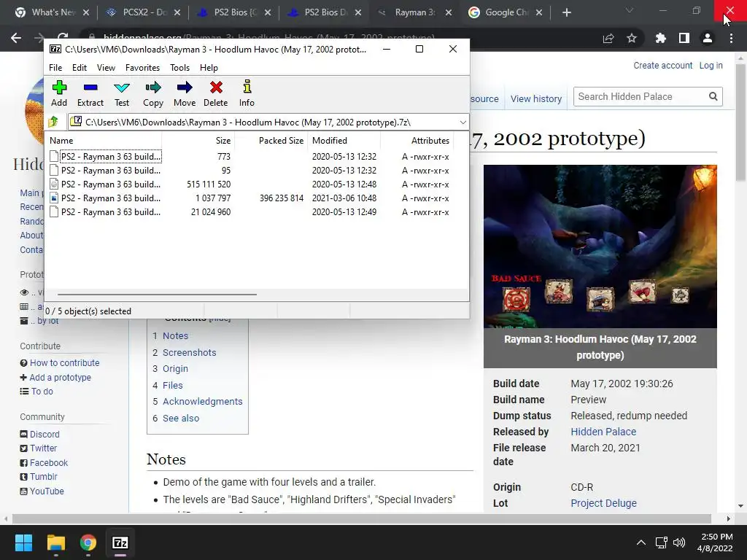747x560 pixels.
Task: Open Chrome from the taskbar
Action: pos(88,542)
